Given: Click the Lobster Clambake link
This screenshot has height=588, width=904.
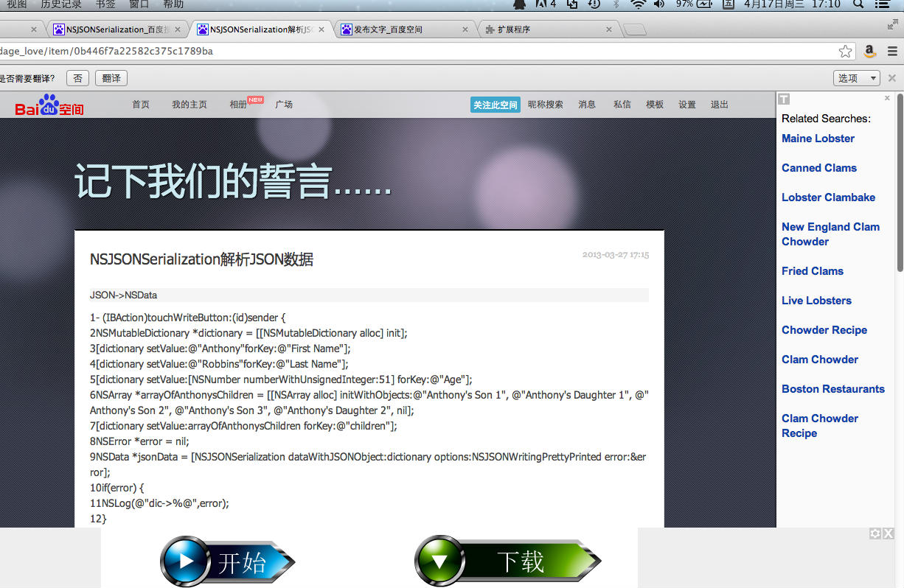Looking at the screenshot, I should point(829,197).
